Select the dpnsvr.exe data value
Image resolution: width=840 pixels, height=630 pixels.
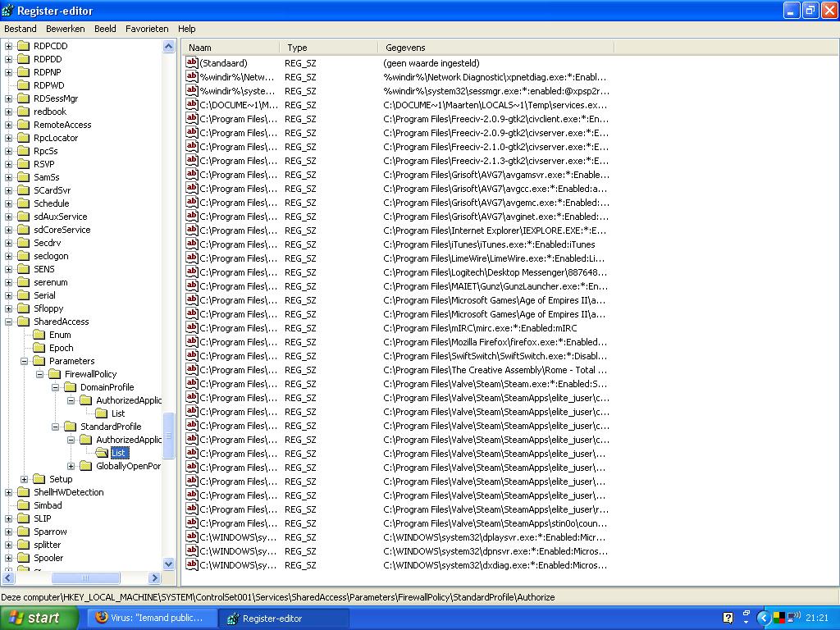tap(495, 551)
